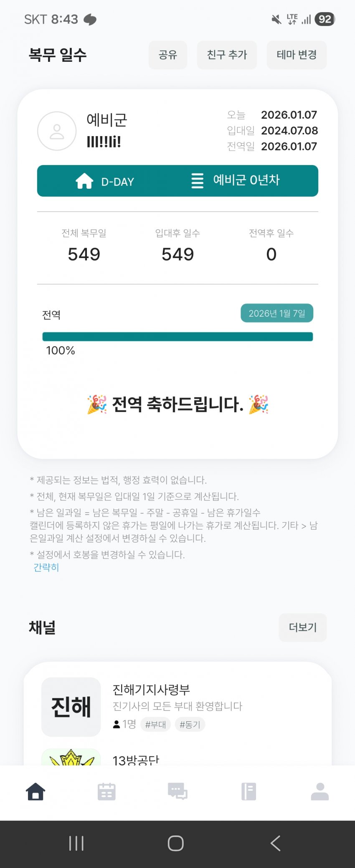Open the profile person icon tab
The width and height of the screenshot is (355, 868).
pyautogui.click(x=320, y=791)
